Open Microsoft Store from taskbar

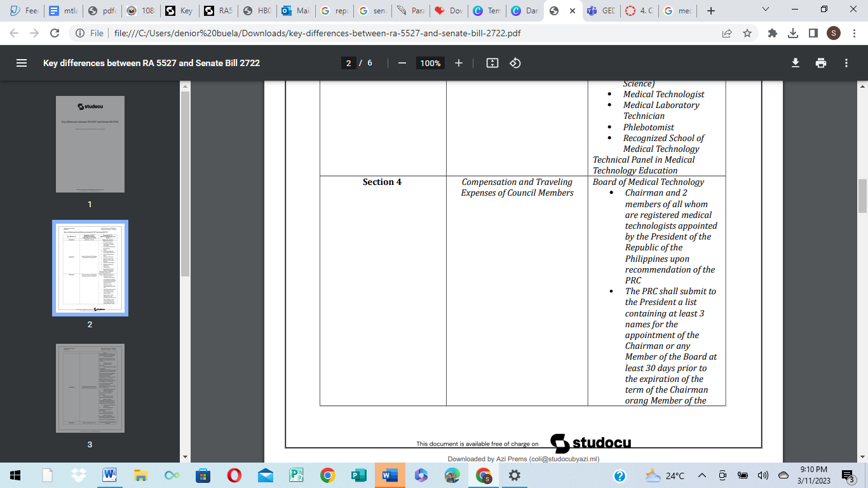tap(203, 475)
